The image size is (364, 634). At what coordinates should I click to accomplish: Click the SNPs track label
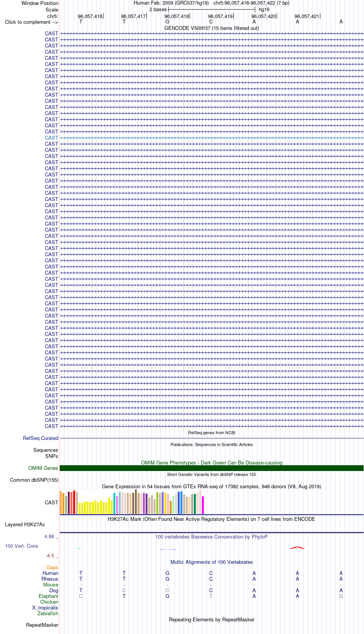pos(52,456)
